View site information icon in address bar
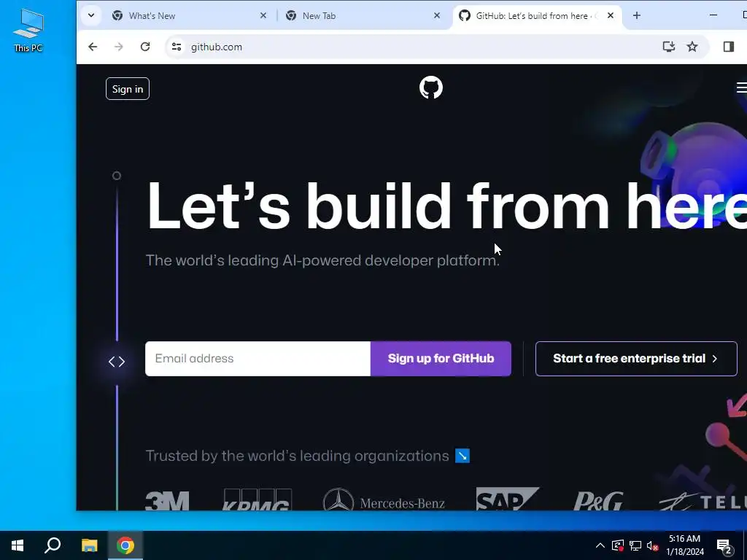This screenshot has width=747, height=560. pos(177,47)
